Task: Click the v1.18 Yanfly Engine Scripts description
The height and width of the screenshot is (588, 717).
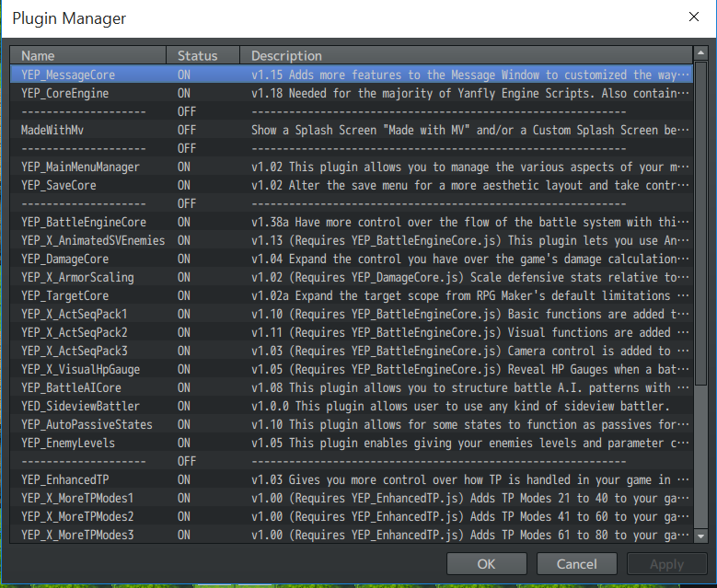Action: point(470,93)
